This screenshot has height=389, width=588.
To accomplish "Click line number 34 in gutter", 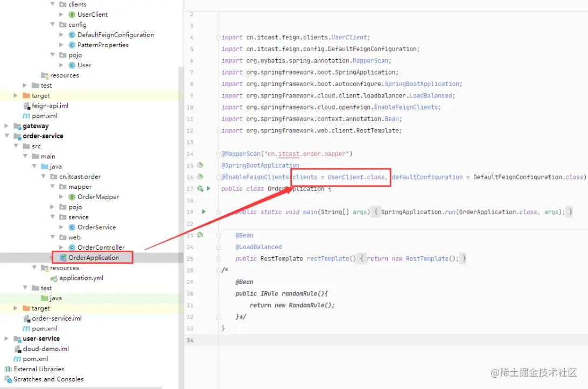I will click(x=190, y=340).
